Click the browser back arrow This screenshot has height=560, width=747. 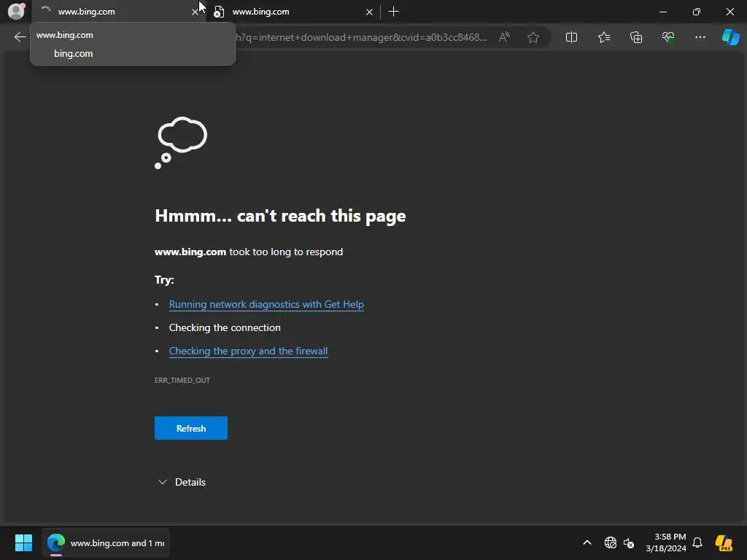20,37
